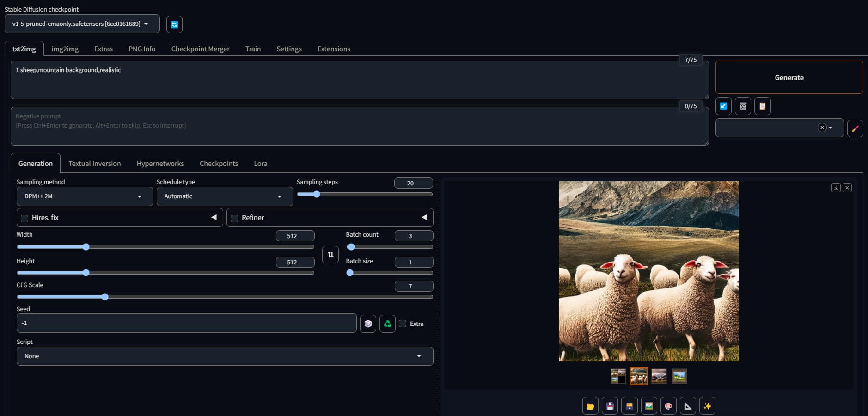868x416 pixels.
Task: Open the Script dropdown
Action: pyautogui.click(x=225, y=356)
